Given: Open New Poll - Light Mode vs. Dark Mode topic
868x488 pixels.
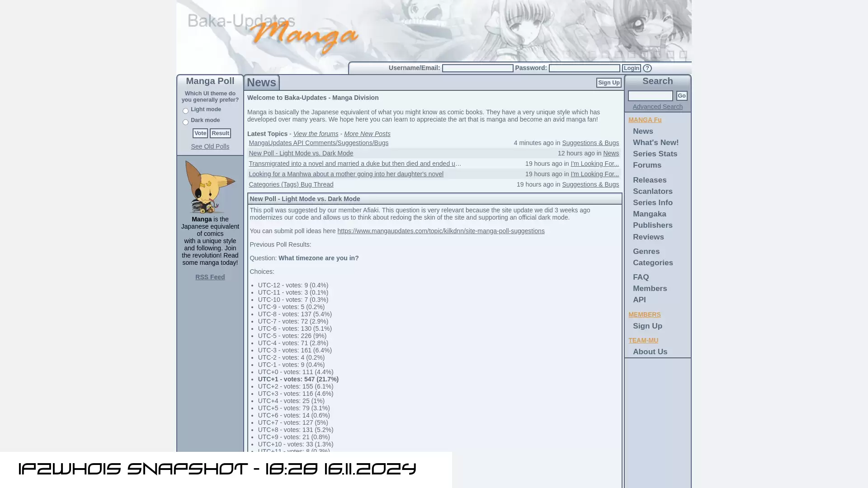Looking at the screenshot, I should (301, 153).
